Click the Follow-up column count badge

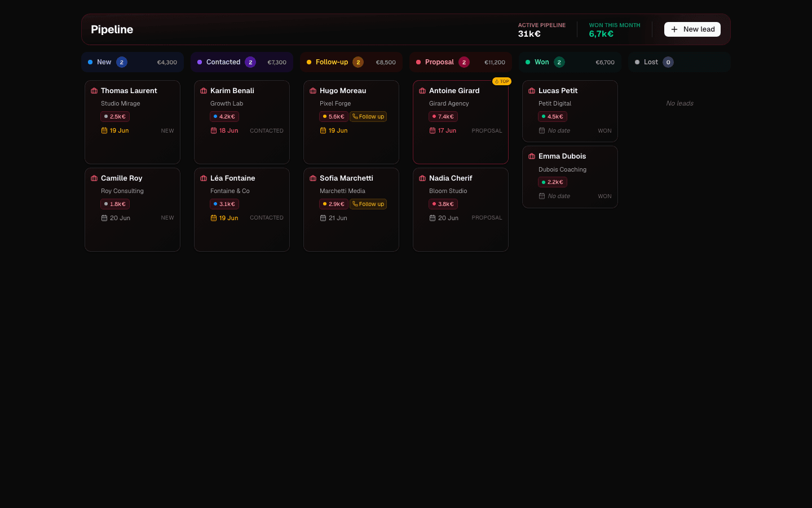pos(358,62)
